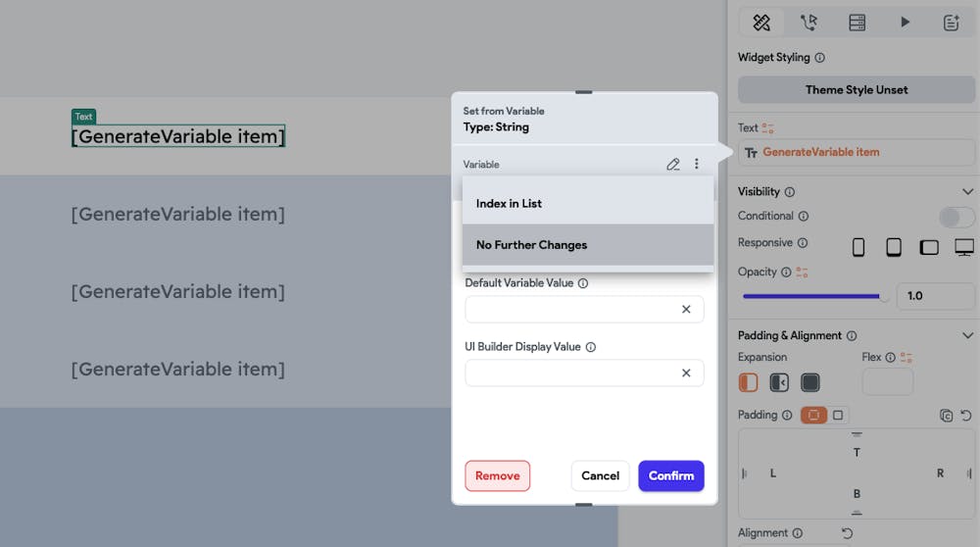The image size is (980, 547).
Task: Toggle the Conditional visibility switch
Action: pyautogui.click(x=956, y=217)
